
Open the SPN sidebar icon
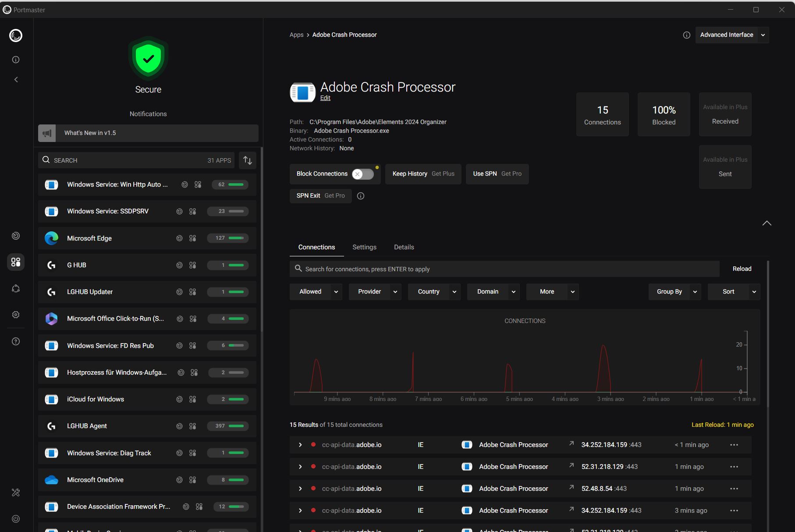[x=16, y=288]
